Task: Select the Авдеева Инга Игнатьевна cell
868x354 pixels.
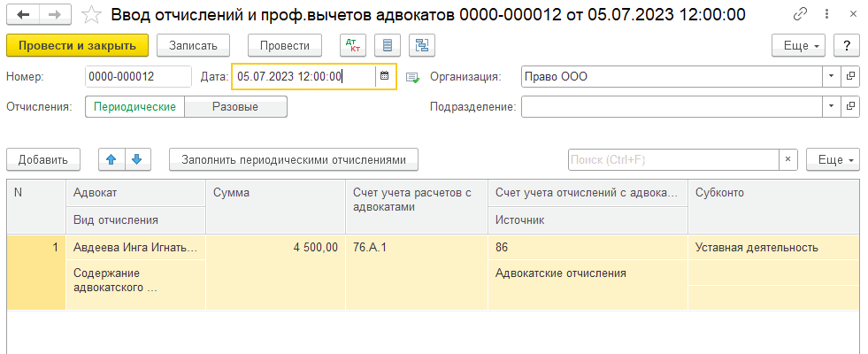Action: click(135, 248)
